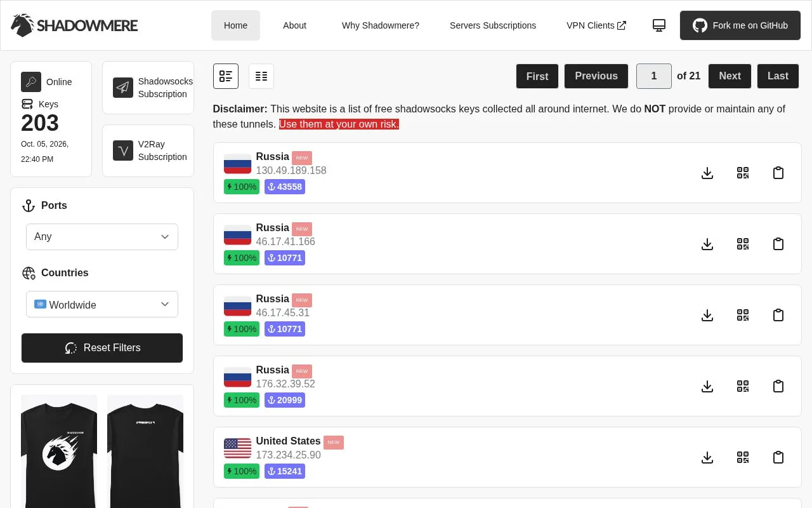Copy key for Russia 176.32.39.52 to clipboard
This screenshot has height=508, width=812.
click(x=778, y=386)
